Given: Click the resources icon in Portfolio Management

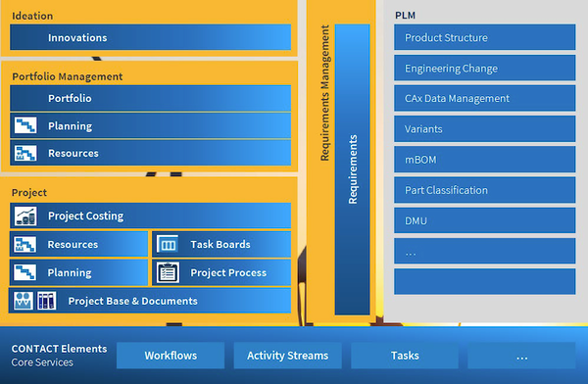Looking at the screenshot, I should 25,153.
